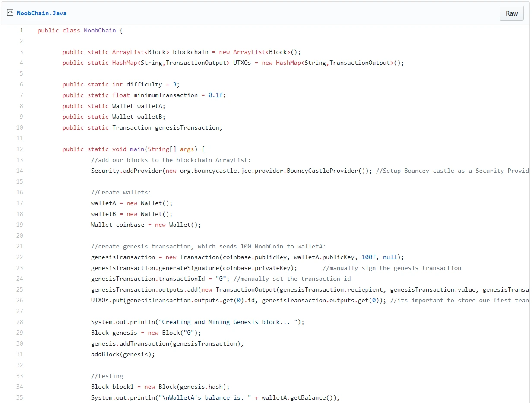Viewport: 532px width, 403px height.
Task: Click comment "//manually sign the genesis transaction"
Action: pyautogui.click(x=392, y=268)
